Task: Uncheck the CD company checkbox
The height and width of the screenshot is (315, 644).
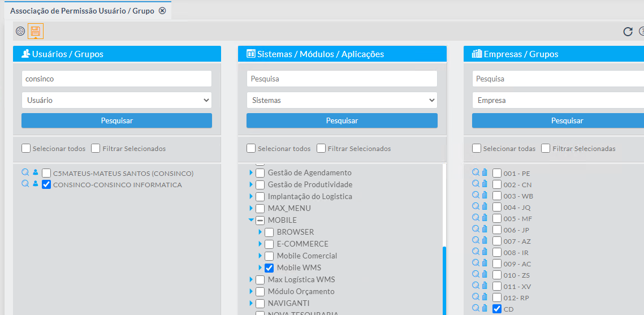Action: pyautogui.click(x=497, y=309)
